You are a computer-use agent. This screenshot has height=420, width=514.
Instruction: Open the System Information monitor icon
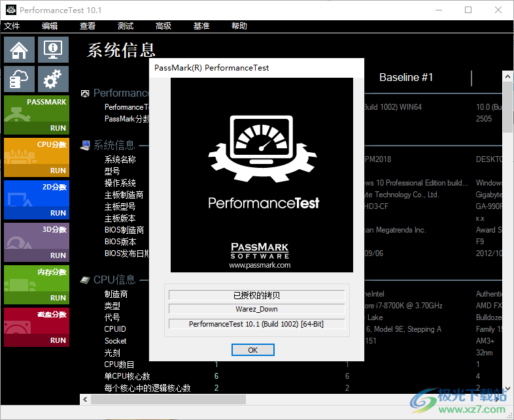(53, 50)
